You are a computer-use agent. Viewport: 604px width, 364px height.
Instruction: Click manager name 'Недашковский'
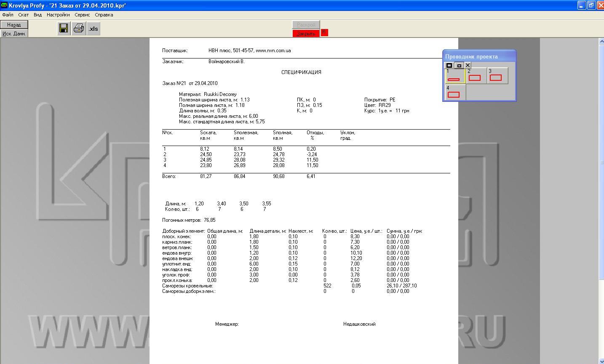pyautogui.click(x=359, y=324)
